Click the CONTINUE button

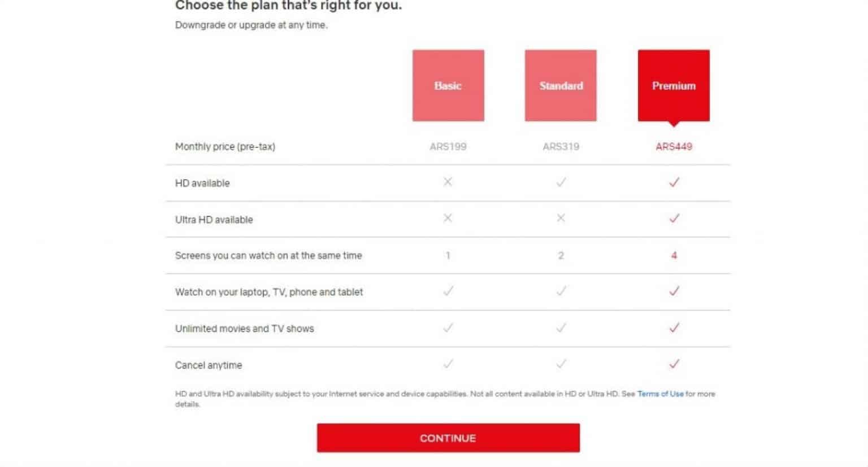tap(448, 438)
